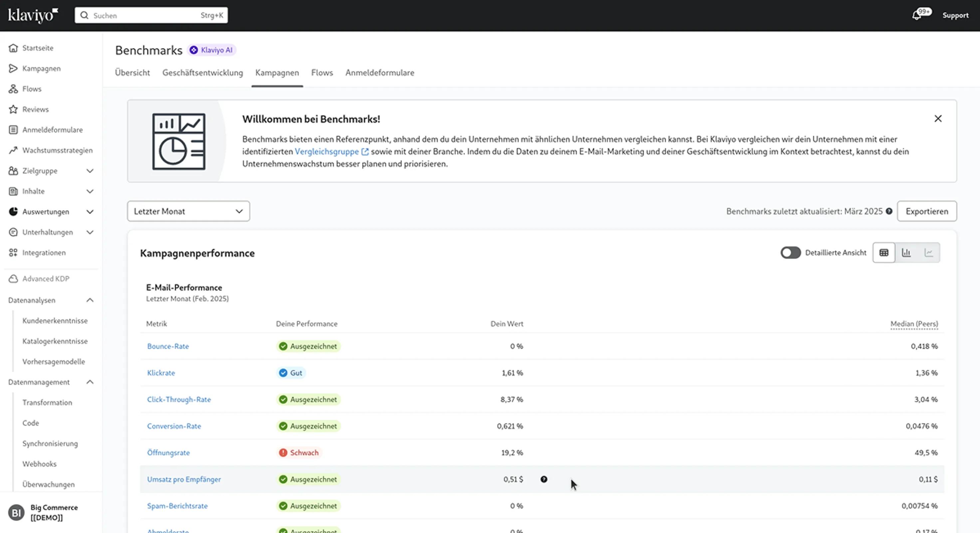Screen dimensions: 980x533
Task: Click the Suchen search field
Action: pos(151,15)
